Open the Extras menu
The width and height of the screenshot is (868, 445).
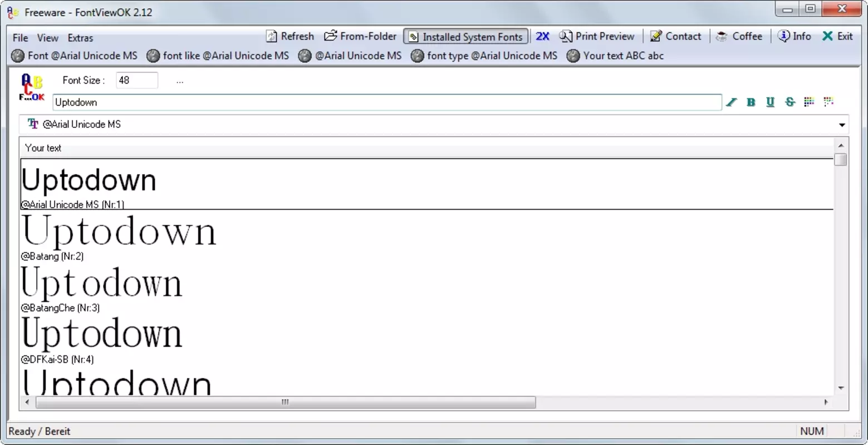click(x=80, y=38)
